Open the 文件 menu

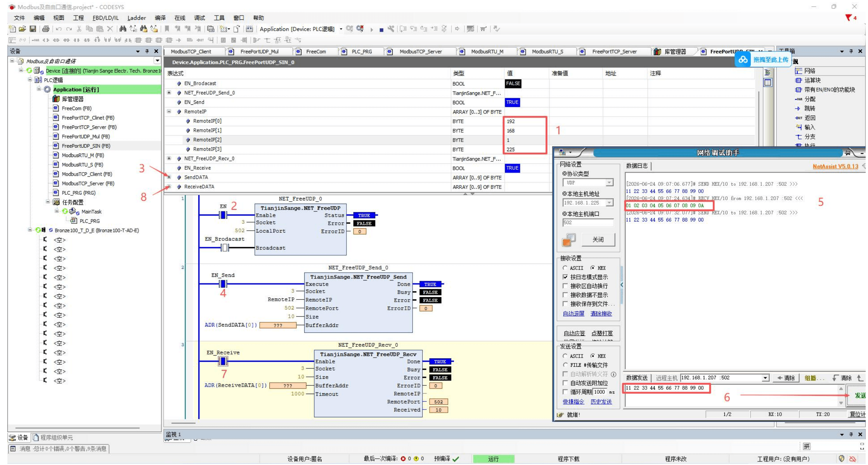19,18
